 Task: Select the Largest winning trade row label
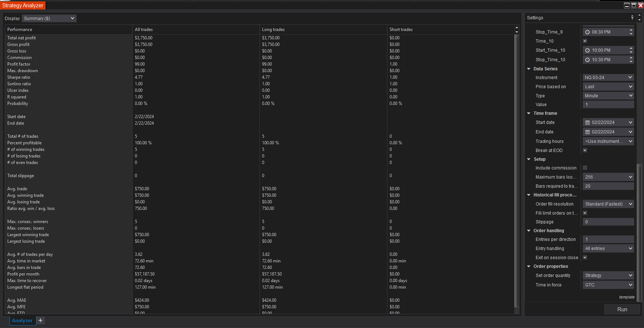click(x=28, y=235)
